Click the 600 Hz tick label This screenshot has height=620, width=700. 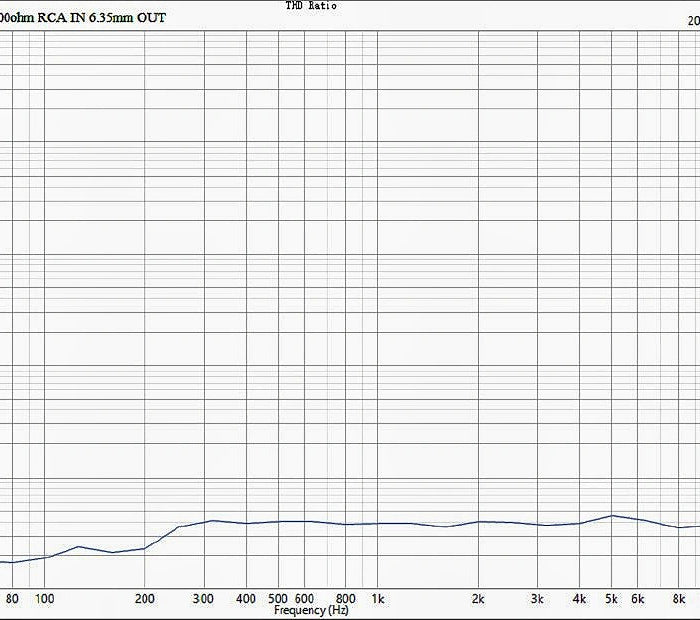tap(305, 599)
